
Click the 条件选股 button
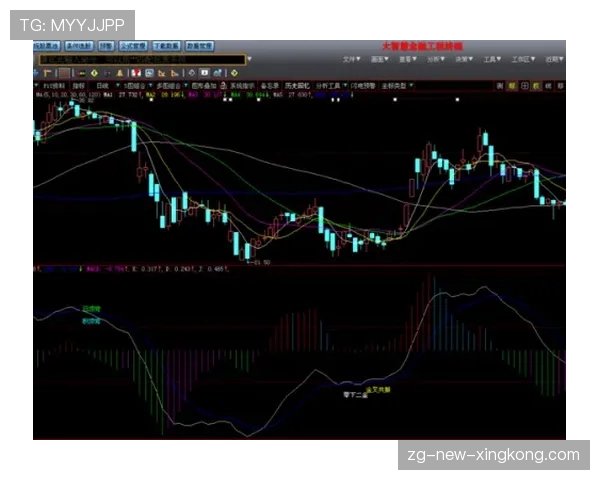[79, 46]
